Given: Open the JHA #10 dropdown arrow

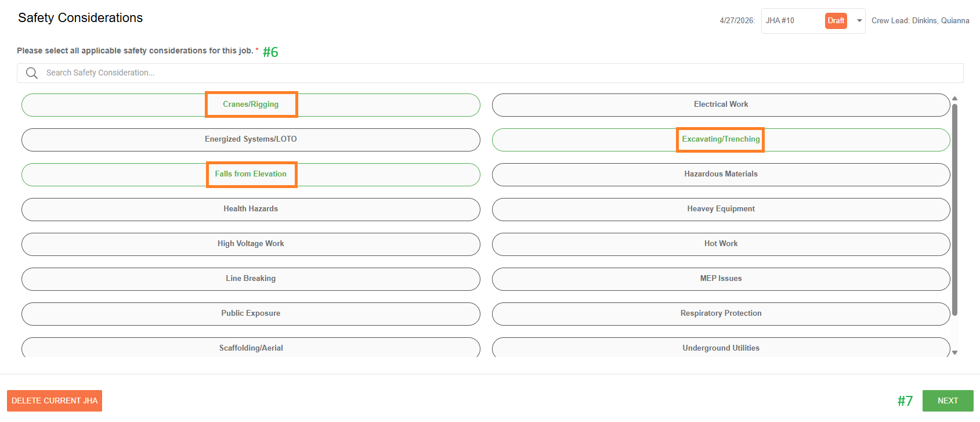Looking at the screenshot, I should coord(859,21).
